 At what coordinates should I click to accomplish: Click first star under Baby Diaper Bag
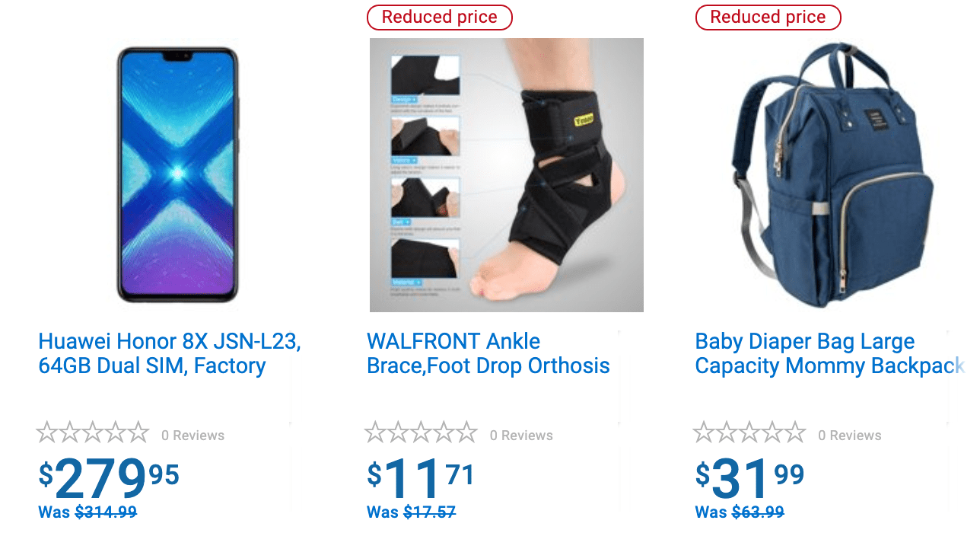point(705,432)
